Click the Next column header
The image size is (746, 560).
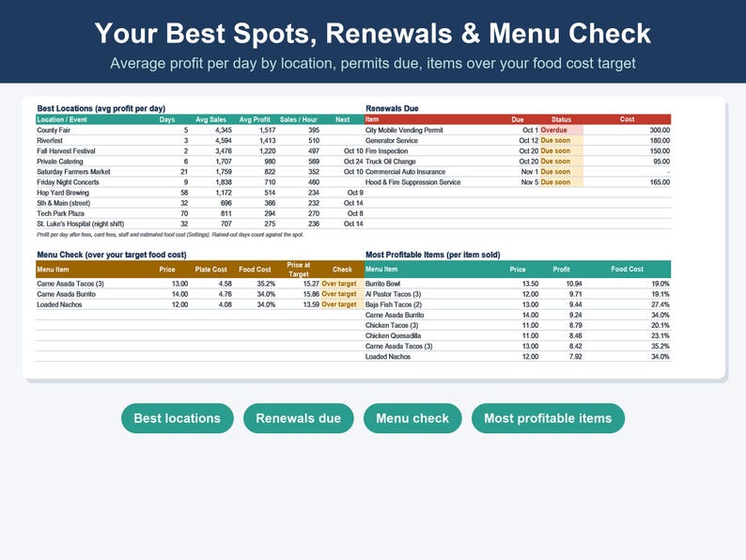(342, 119)
